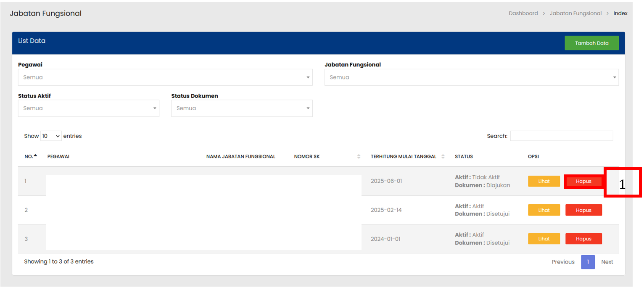The image size is (644, 290).
Task: Click the green Tambah Data button
Action: pyautogui.click(x=591, y=43)
